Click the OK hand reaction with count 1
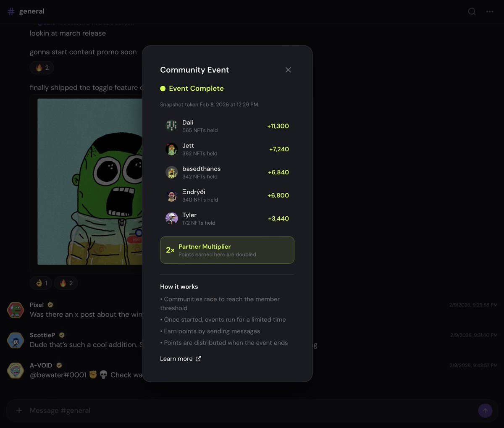The width and height of the screenshot is (504, 428). (41, 283)
